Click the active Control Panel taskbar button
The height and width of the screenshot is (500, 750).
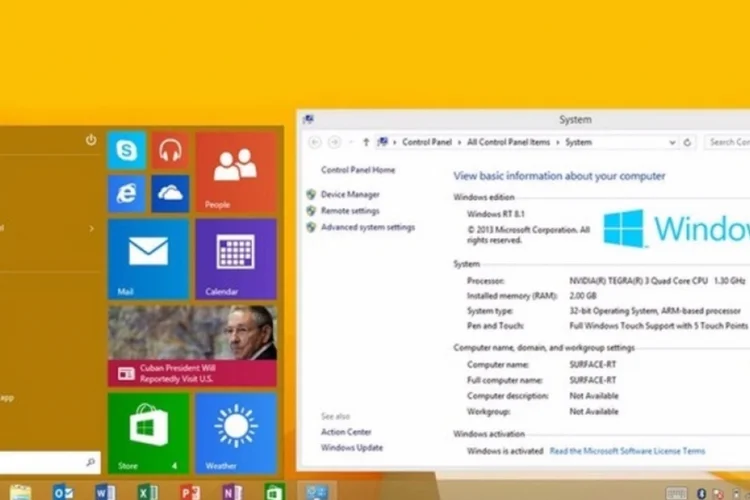tap(317, 491)
